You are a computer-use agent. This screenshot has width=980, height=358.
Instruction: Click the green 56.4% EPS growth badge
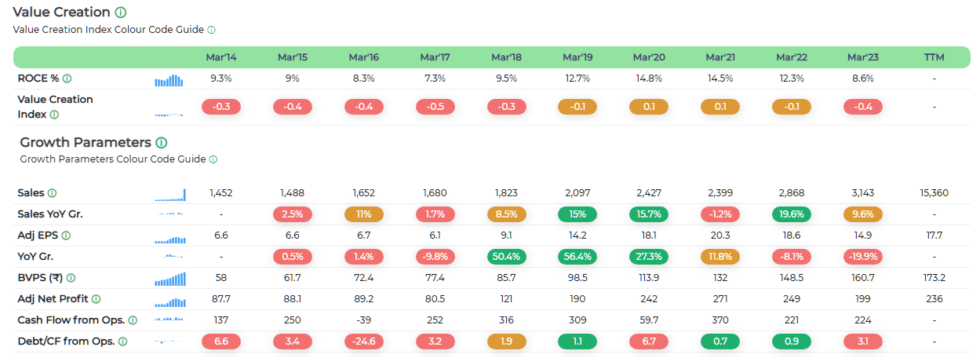tap(577, 257)
